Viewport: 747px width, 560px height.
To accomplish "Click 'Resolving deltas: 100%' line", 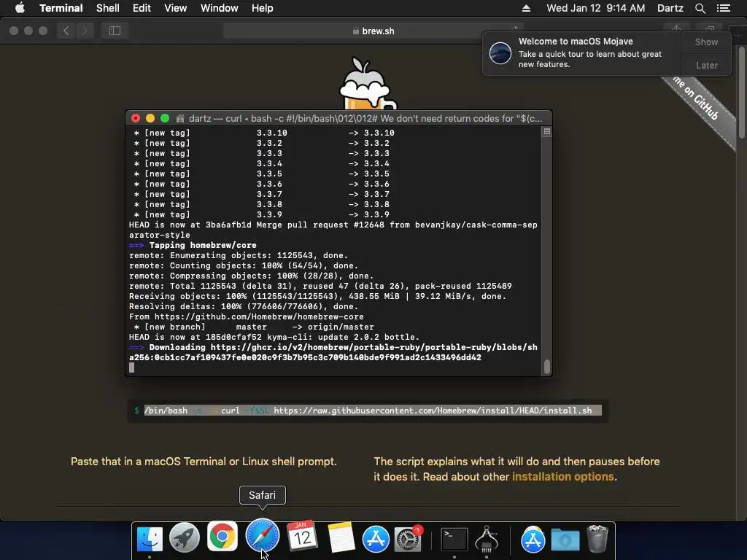I will point(244,307).
